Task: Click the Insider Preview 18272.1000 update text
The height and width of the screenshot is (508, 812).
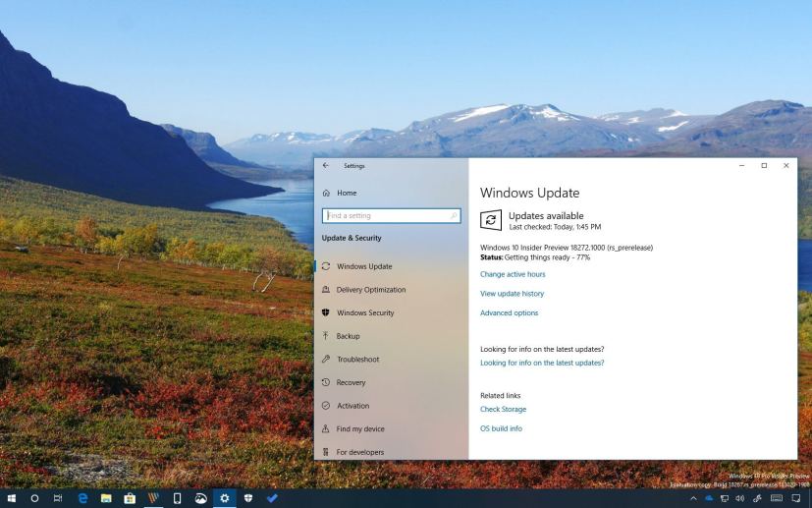Action: tap(567, 248)
